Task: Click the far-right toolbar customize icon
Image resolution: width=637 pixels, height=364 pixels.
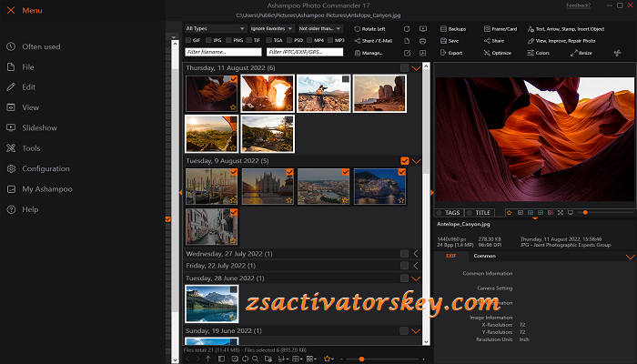Action: 618,53
